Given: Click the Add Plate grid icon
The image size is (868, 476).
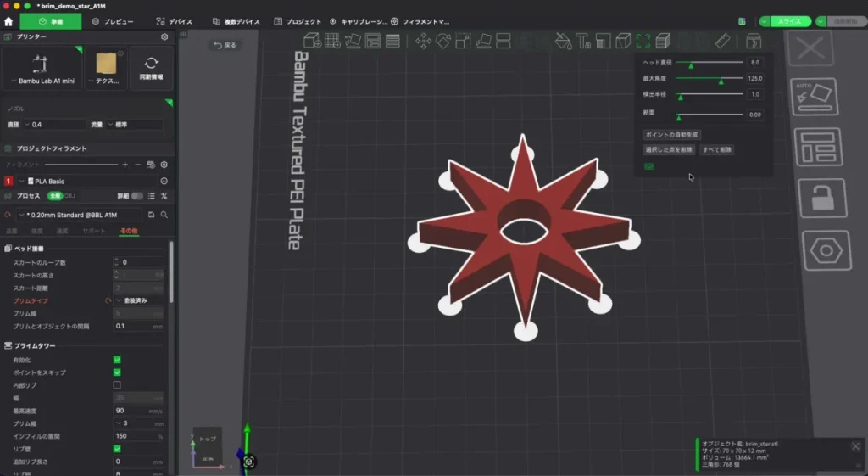Looking at the screenshot, I should tap(332, 41).
